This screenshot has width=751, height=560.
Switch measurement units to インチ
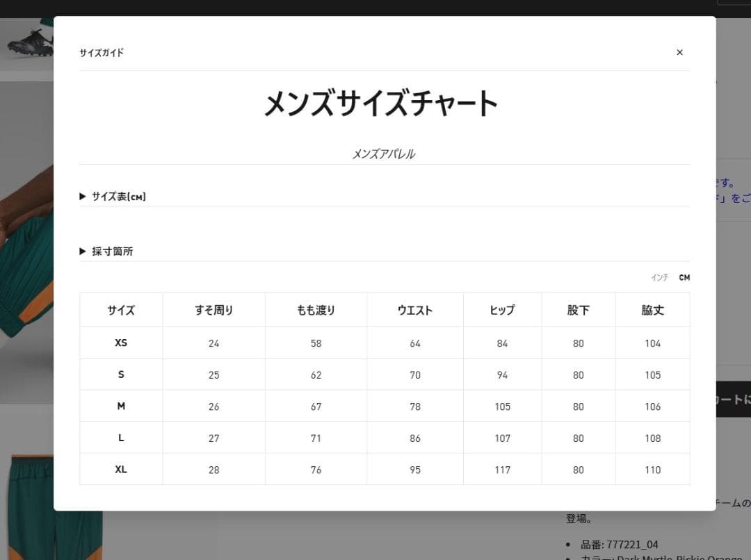(659, 277)
